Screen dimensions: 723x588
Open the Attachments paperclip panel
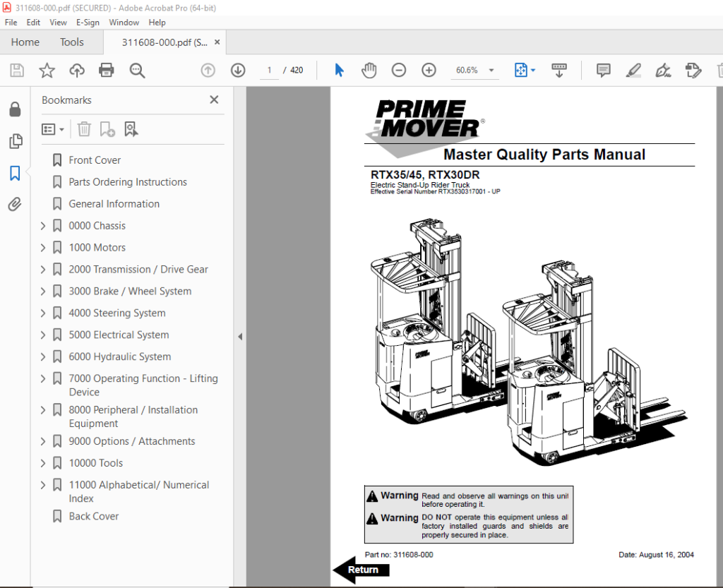point(15,204)
